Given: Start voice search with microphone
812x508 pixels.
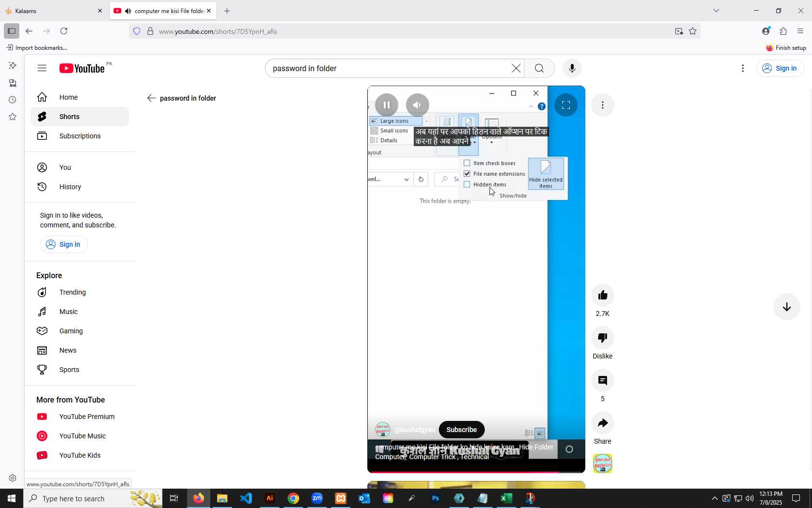Looking at the screenshot, I should (572, 68).
